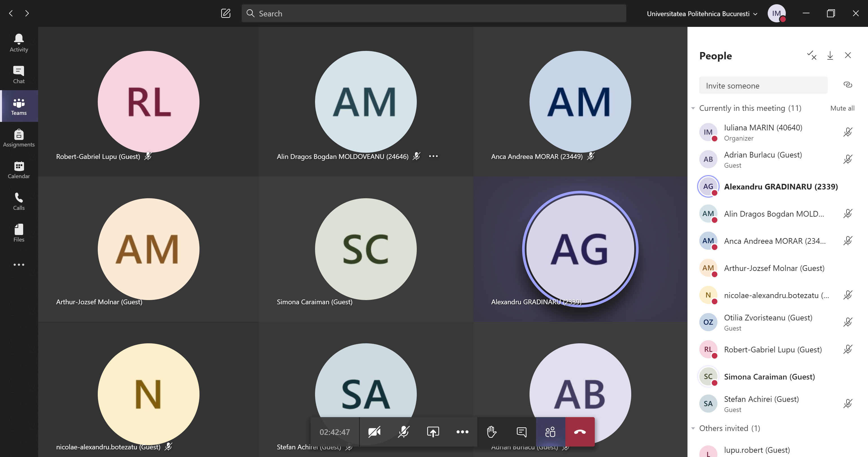Screen dimensions: 868x457
Task: Open the Share content tray icon
Action: (433, 432)
